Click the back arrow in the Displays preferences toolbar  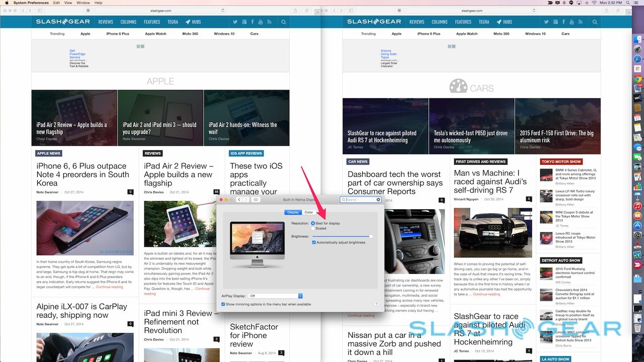(x=239, y=200)
